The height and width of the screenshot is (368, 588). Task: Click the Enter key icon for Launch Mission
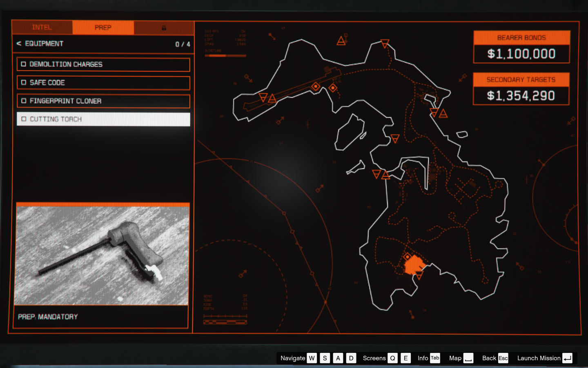(567, 358)
